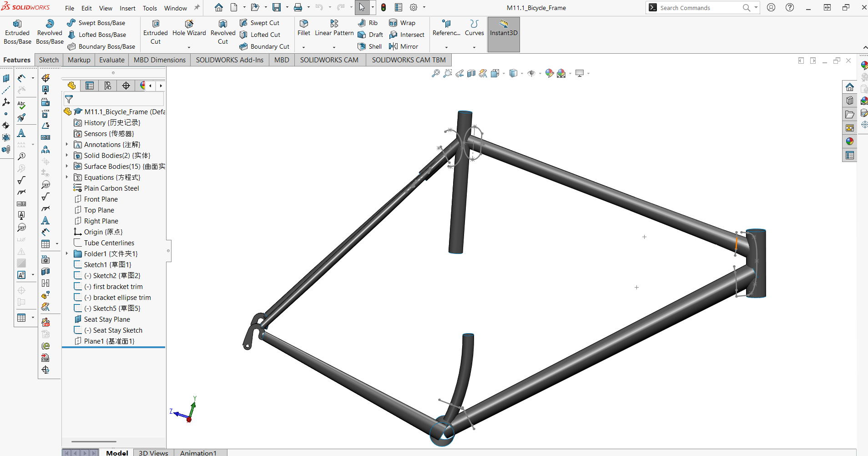Open the Design Library task pane icon
The width and height of the screenshot is (868, 456).
pyautogui.click(x=849, y=101)
